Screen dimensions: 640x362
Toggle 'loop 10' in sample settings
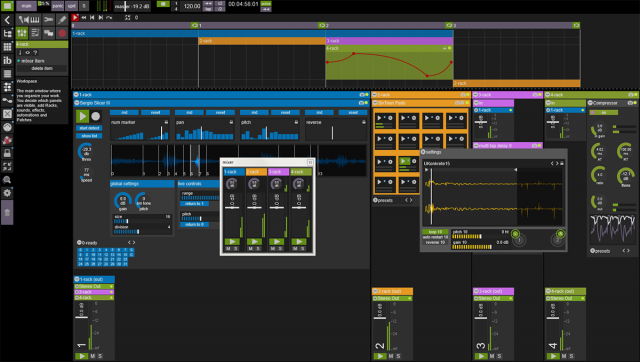click(435, 232)
